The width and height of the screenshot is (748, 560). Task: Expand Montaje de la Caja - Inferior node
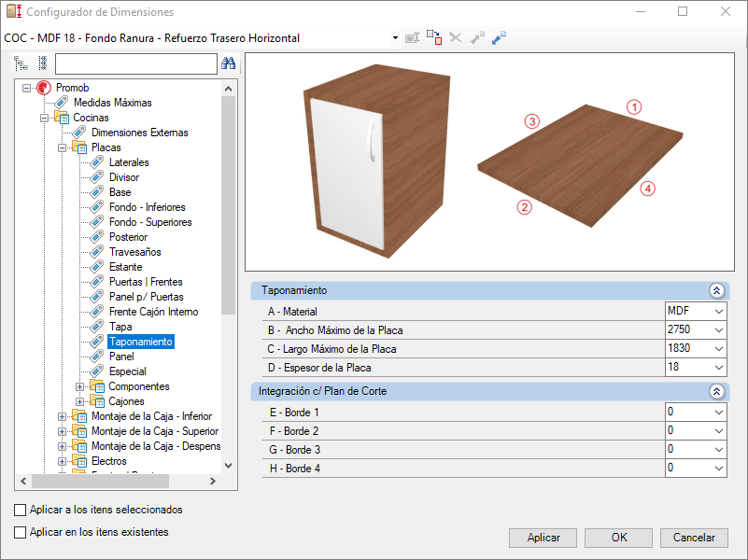(x=62, y=416)
